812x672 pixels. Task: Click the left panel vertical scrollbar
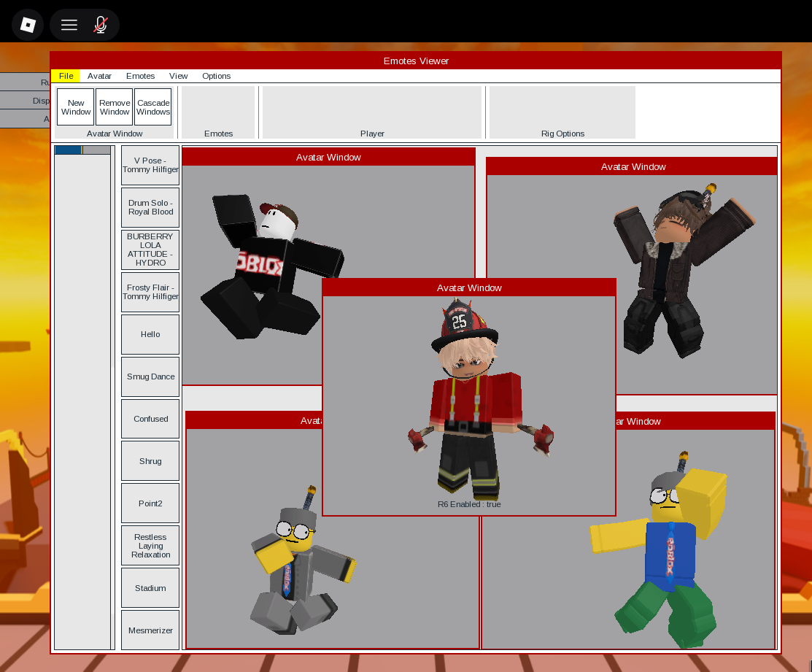click(113, 398)
